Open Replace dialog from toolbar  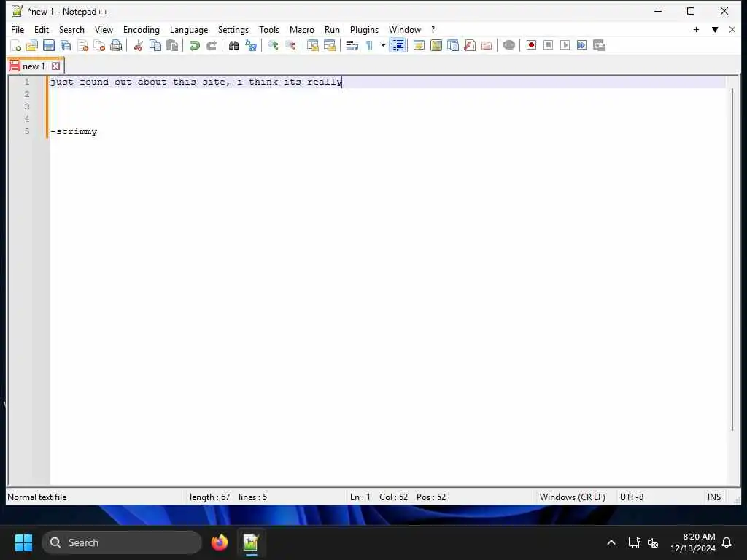(x=251, y=46)
